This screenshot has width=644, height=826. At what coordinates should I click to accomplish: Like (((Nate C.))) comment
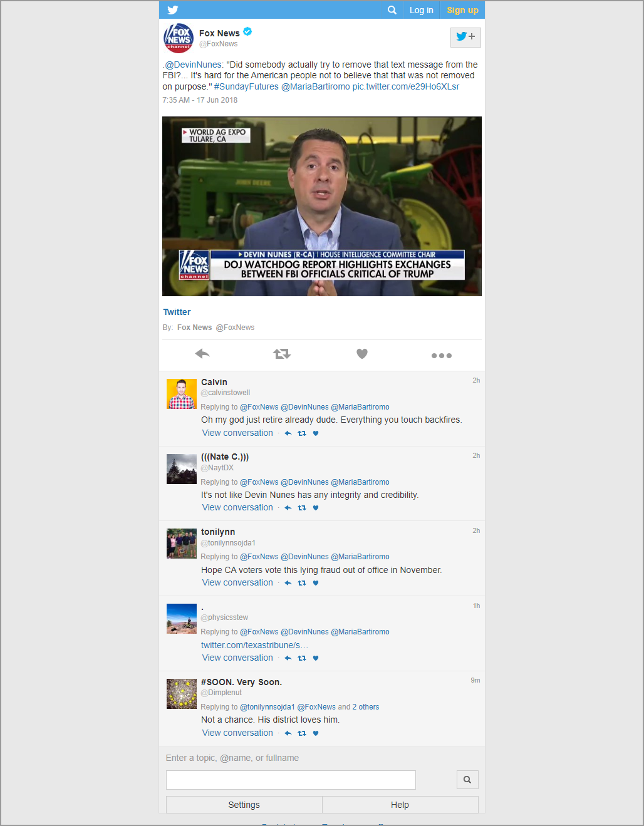[x=316, y=508]
